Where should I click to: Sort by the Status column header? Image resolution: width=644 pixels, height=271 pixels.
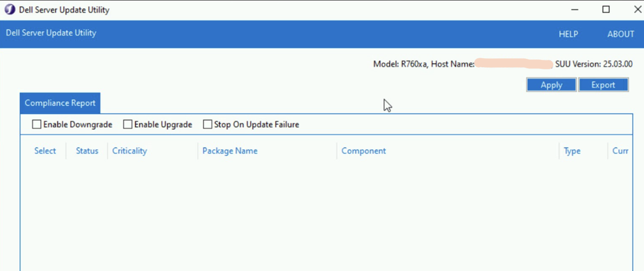coord(87,151)
